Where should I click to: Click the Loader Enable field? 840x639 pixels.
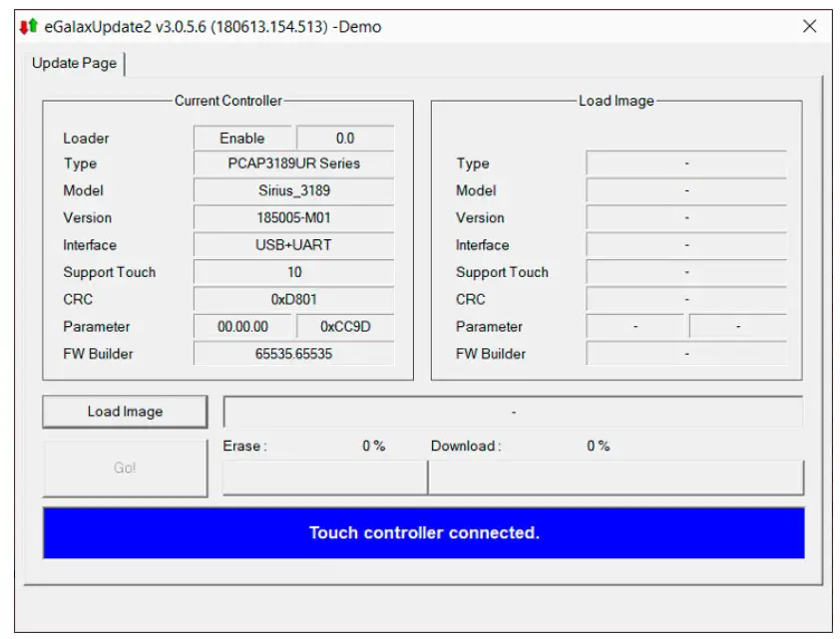(245, 138)
